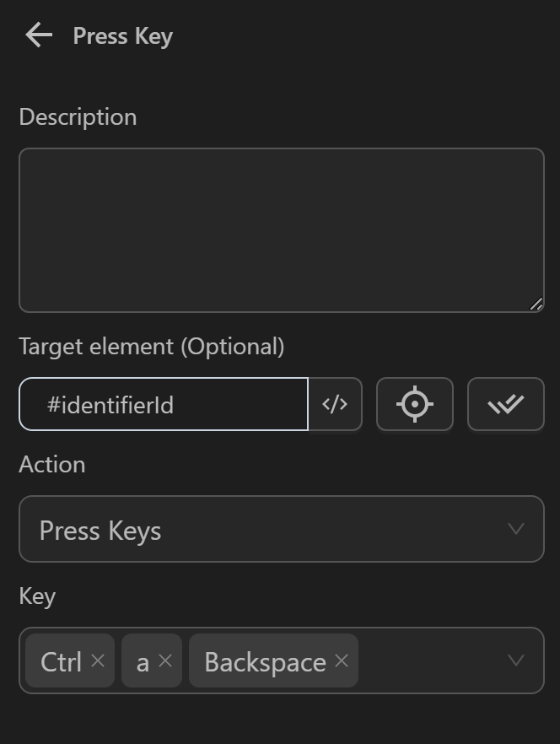Click the double-checkmark verify selector button
This screenshot has width=560, height=744.
(505, 404)
